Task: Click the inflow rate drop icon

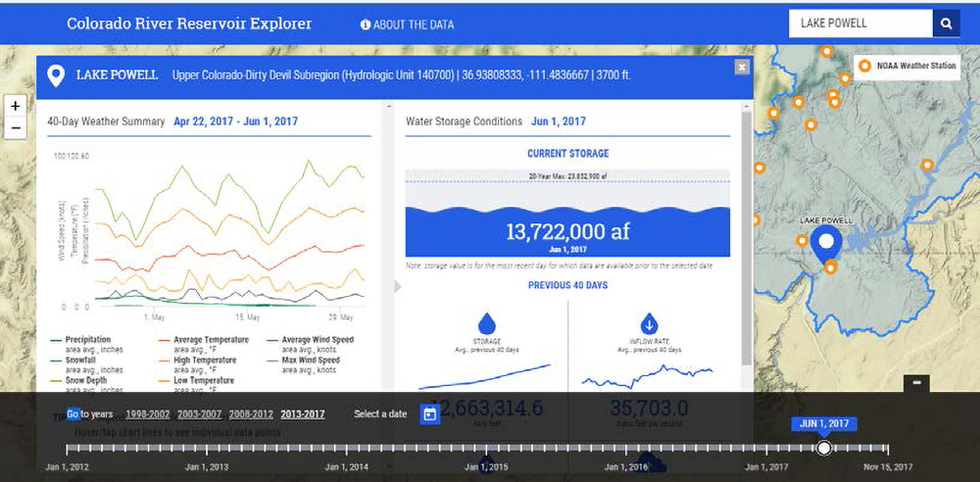Action: 649,324
